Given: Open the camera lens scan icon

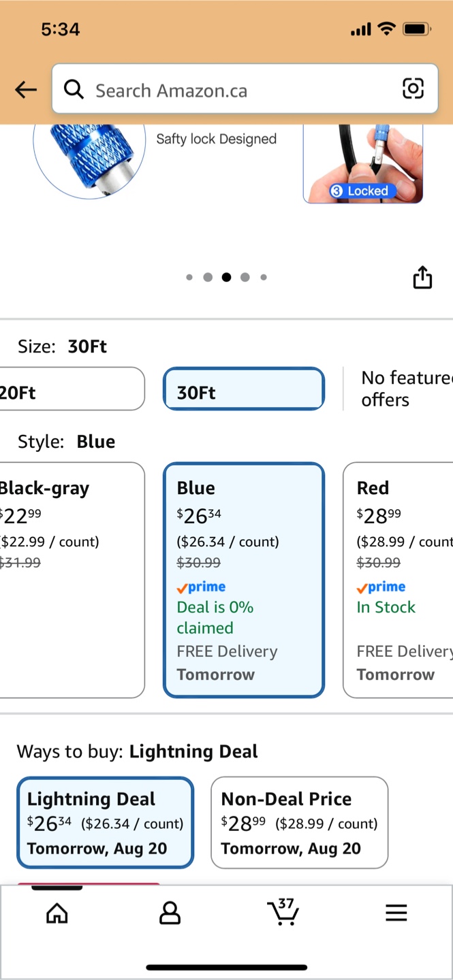Looking at the screenshot, I should tap(413, 88).
